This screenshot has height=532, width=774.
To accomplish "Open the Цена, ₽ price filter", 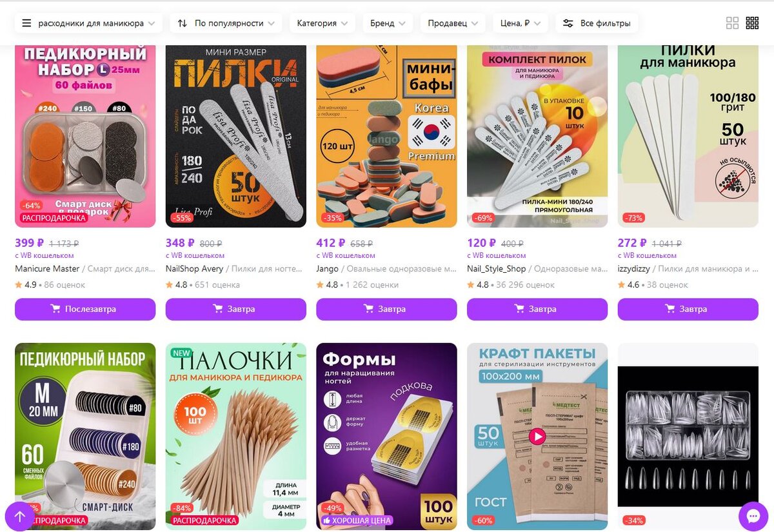I will click(x=521, y=23).
